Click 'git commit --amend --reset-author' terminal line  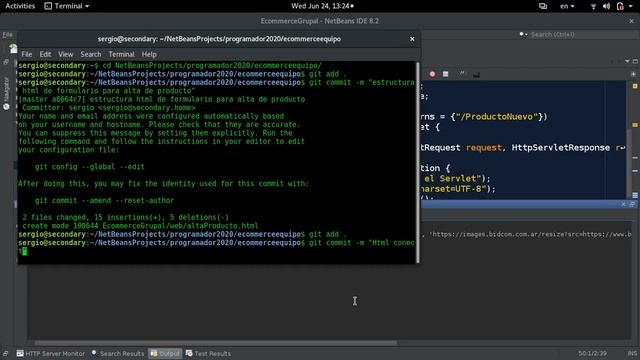(104, 200)
